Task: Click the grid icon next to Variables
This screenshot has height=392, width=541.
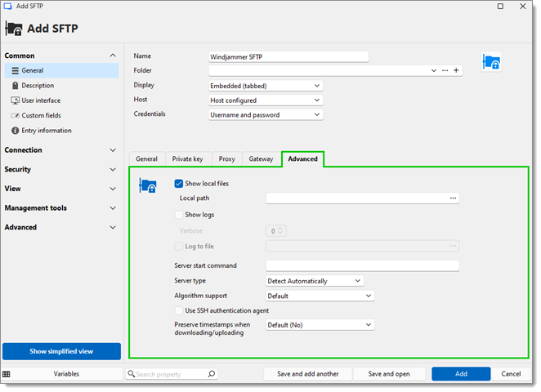Action: click(x=7, y=374)
